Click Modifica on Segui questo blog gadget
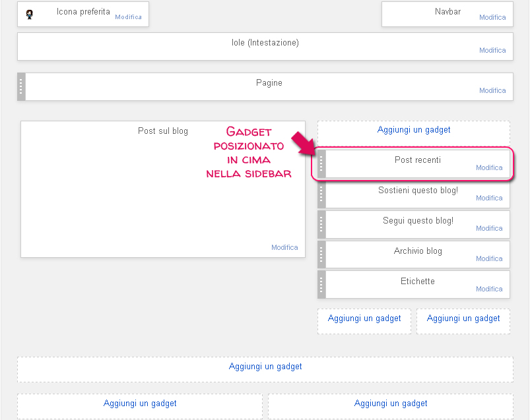 [x=489, y=228]
